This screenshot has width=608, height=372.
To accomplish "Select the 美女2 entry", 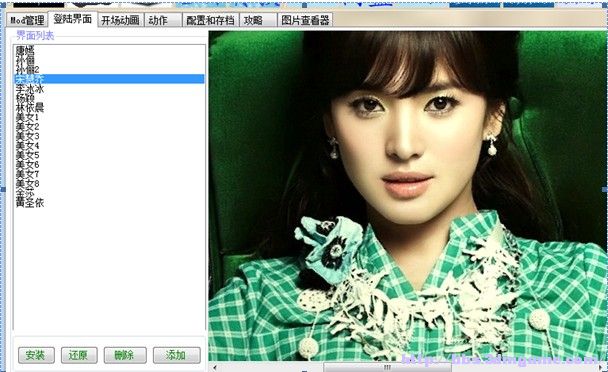I will (x=109, y=126).
